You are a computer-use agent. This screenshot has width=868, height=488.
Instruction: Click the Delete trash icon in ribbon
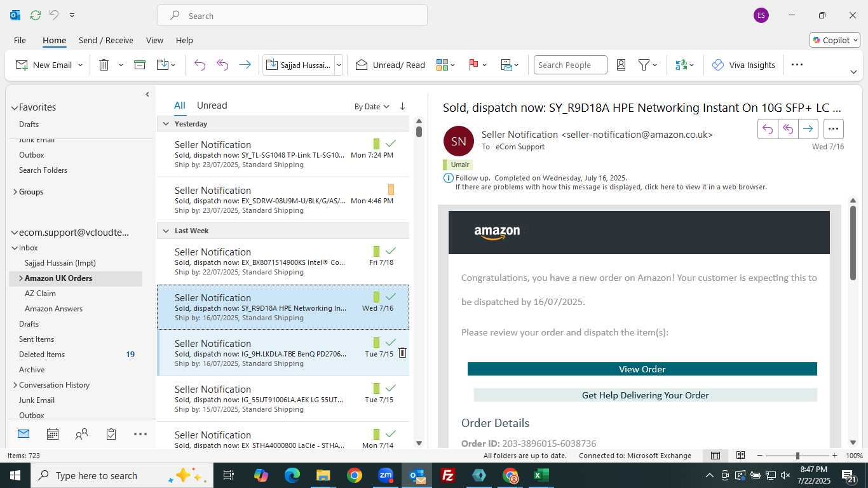click(x=104, y=65)
